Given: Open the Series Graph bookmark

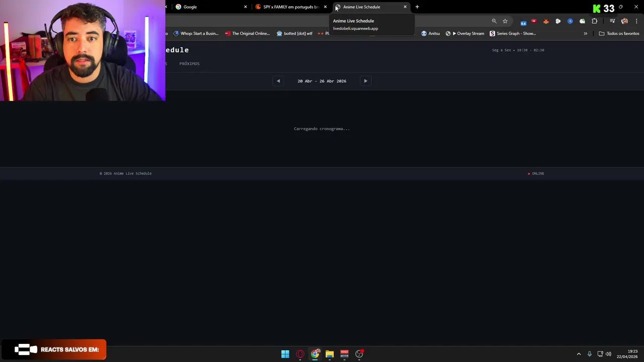Looking at the screenshot, I should [513, 34].
